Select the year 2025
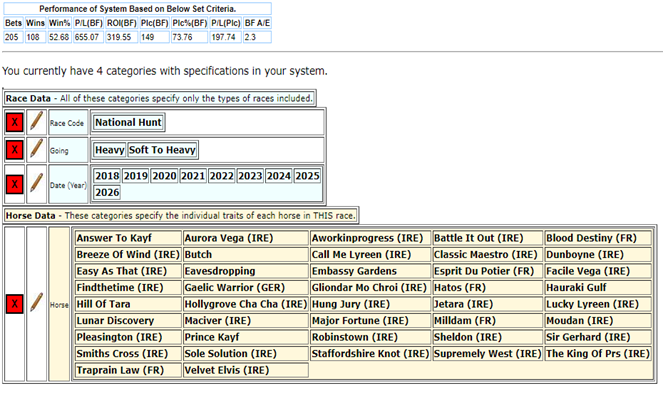Image resolution: width=663 pixels, height=398 pixels. coord(307,176)
